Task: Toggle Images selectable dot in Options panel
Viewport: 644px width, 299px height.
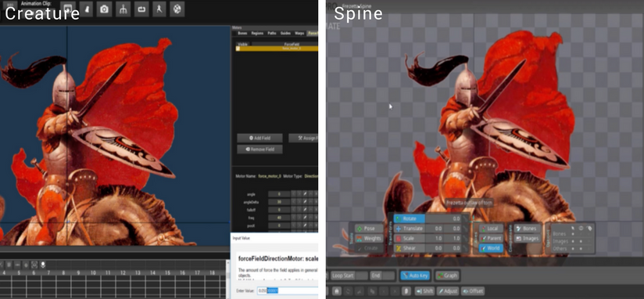Action: 574,241
